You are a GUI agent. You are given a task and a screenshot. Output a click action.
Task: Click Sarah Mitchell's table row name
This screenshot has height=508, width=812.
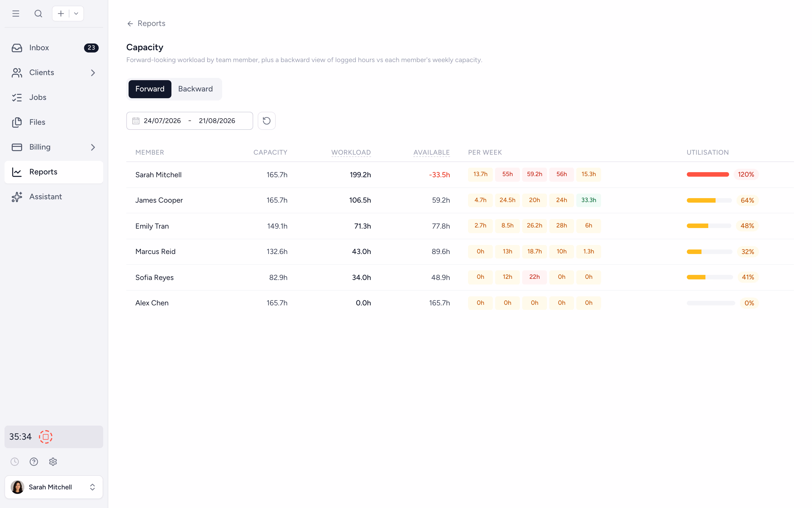click(158, 175)
